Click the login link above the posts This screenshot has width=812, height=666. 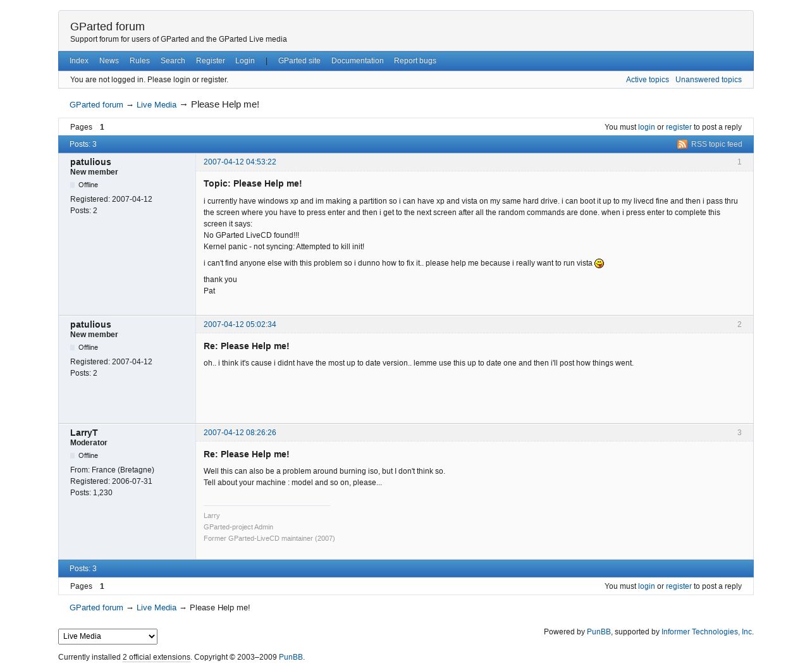coord(646,127)
